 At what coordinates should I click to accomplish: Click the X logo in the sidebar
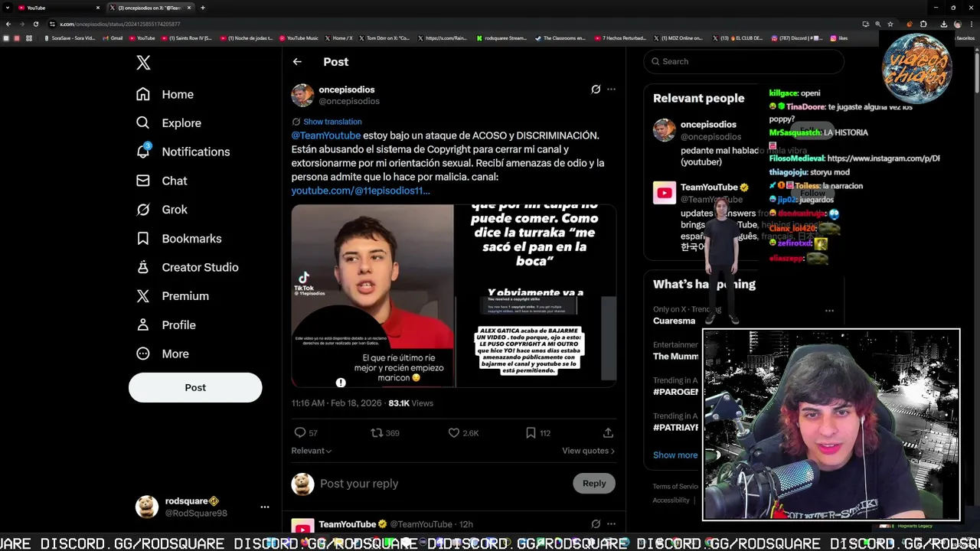[143, 63]
